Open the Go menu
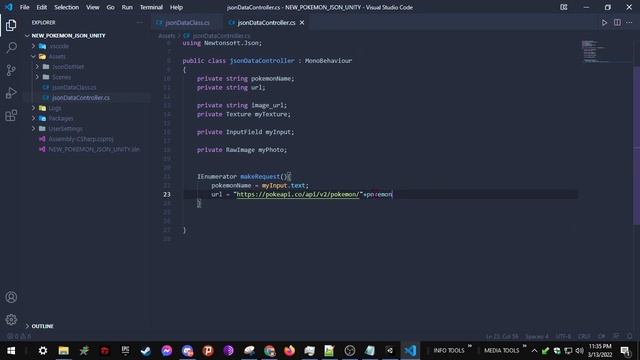Image resolution: width=640 pixels, height=360 pixels. pyautogui.click(x=111, y=7)
